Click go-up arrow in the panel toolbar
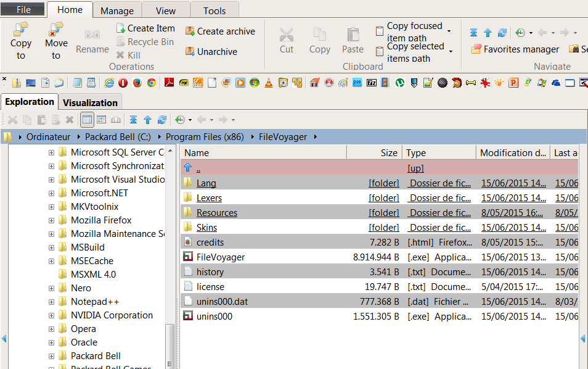The width and height of the screenshot is (588, 369). click(147, 120)
